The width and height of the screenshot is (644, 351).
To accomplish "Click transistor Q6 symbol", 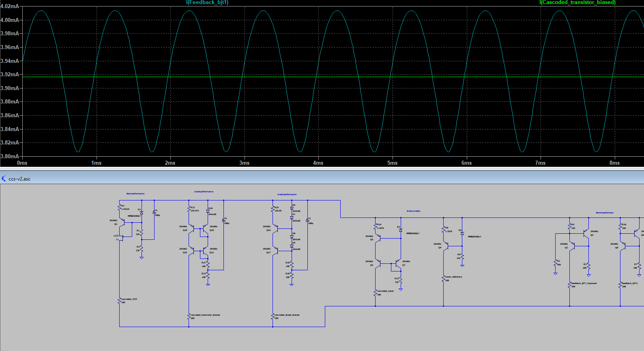I will coord(378,239).
